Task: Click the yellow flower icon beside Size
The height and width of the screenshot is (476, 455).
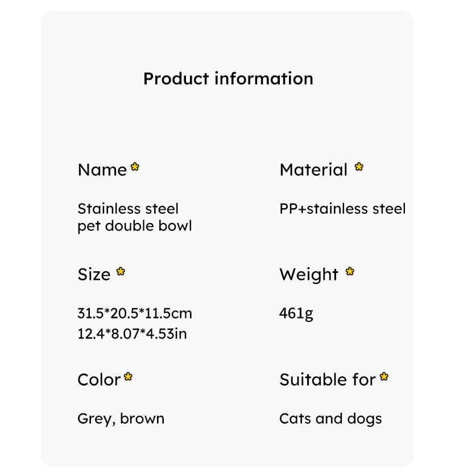Action: 121,272
